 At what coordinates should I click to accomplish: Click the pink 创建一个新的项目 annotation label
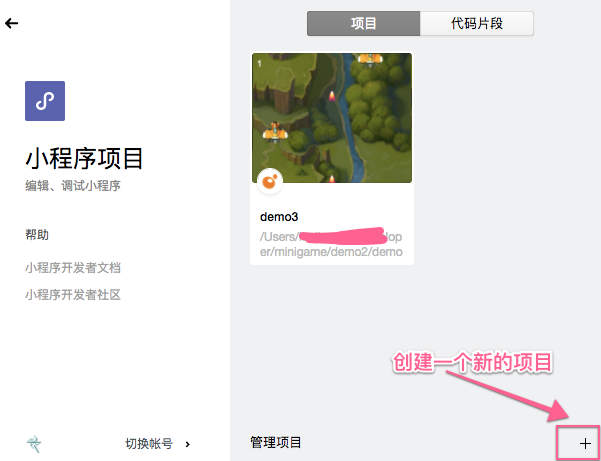coord(472,362)
